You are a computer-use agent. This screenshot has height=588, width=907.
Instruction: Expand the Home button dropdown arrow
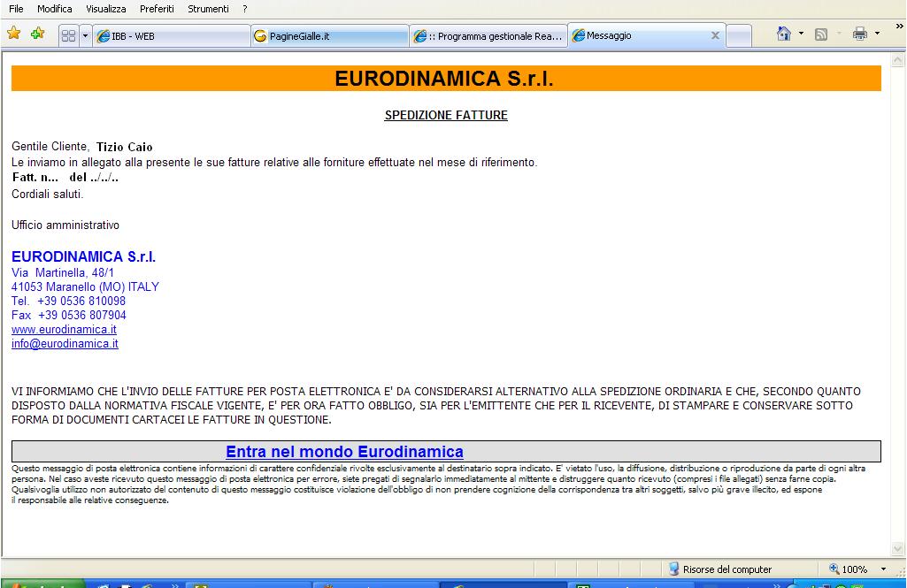tap(801, 34)
